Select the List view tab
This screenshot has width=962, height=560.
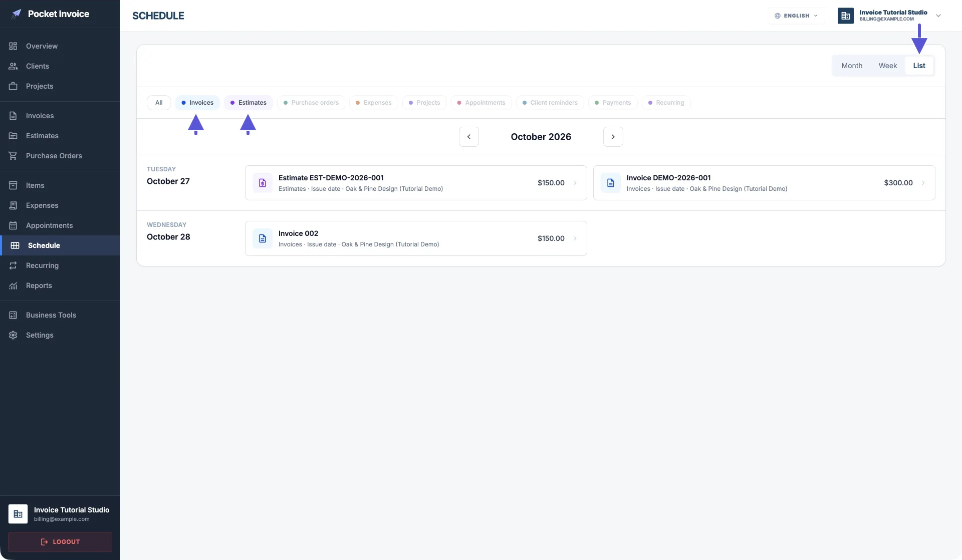(x=919, y=66)
